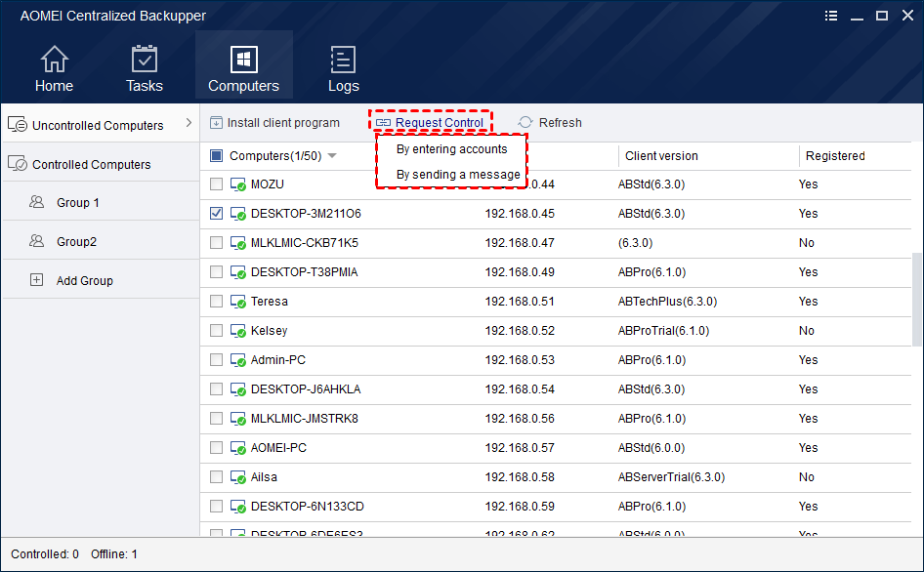Click the Request Control link icon
The image size is (924, 572).
(383, 123)
